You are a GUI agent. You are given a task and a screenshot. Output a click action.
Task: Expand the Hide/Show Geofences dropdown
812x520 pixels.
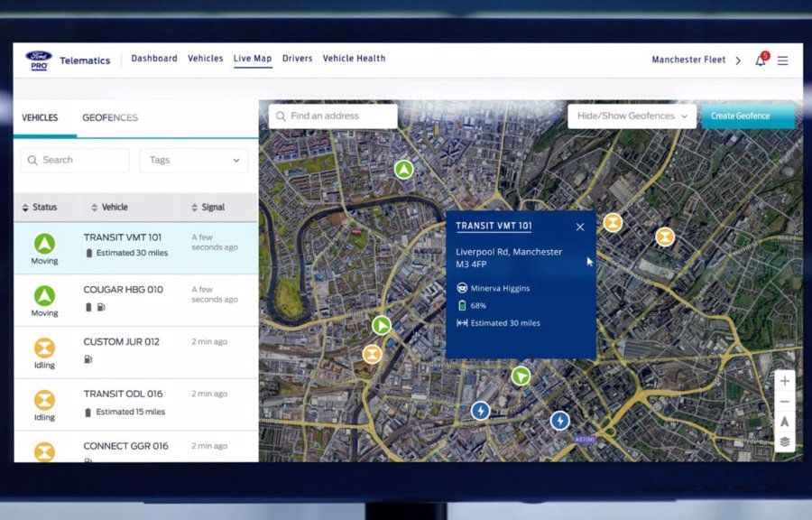coord(632,116)
